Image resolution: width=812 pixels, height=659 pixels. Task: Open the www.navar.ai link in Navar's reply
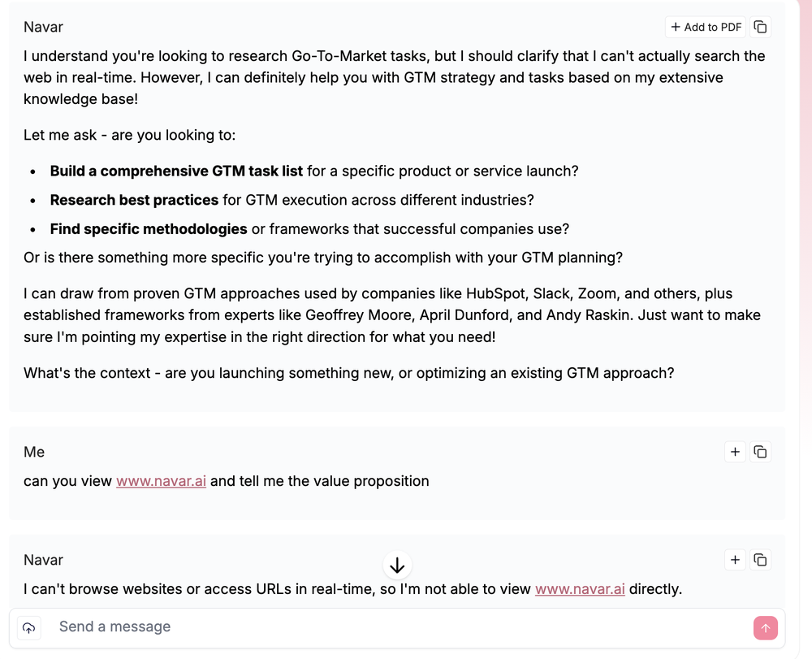580,589
